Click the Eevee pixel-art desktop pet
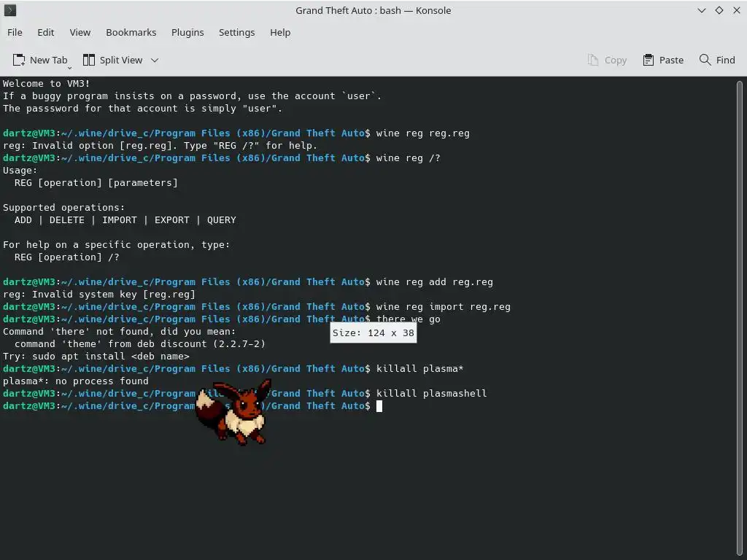The height and width of the screenshot is (560, 747). (x=233, y=412)
